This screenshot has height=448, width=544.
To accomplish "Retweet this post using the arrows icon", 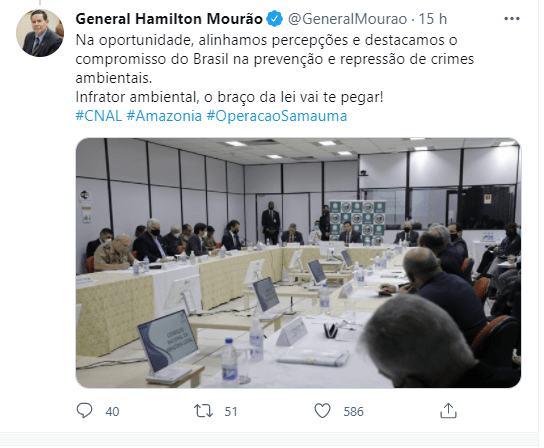I will click(x=203, y=411).
